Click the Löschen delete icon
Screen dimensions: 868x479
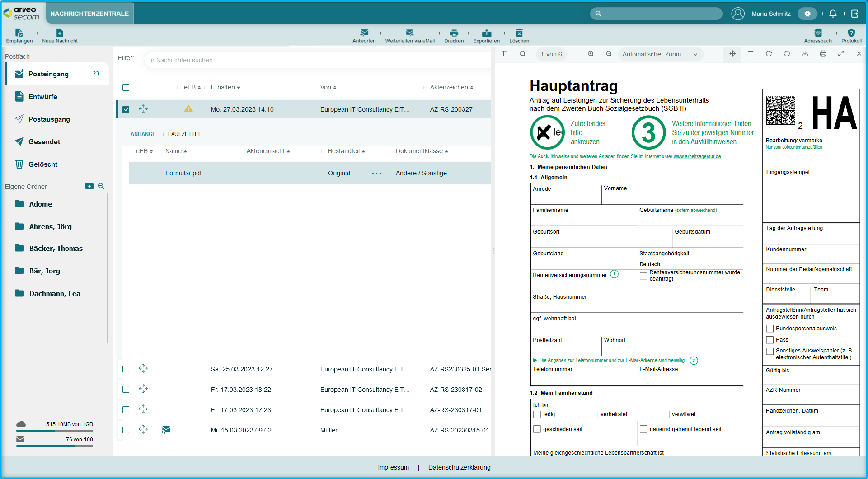(x=519, y=33)
